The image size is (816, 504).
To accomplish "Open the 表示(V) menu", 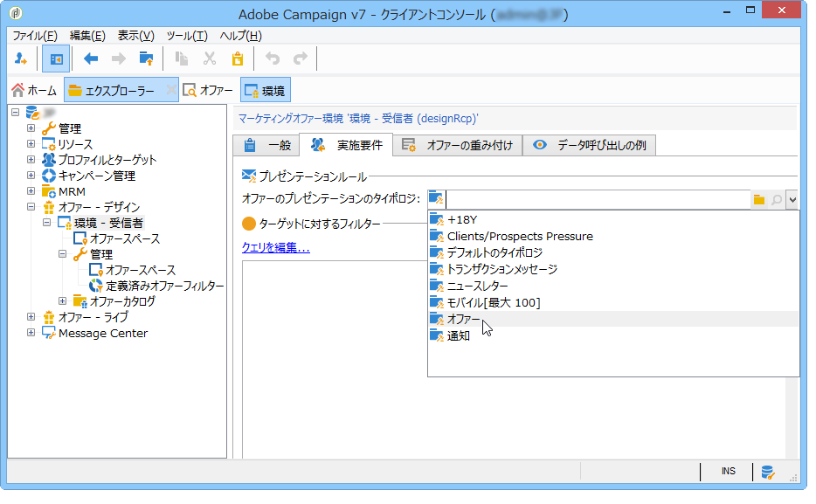I will point(135,35).
